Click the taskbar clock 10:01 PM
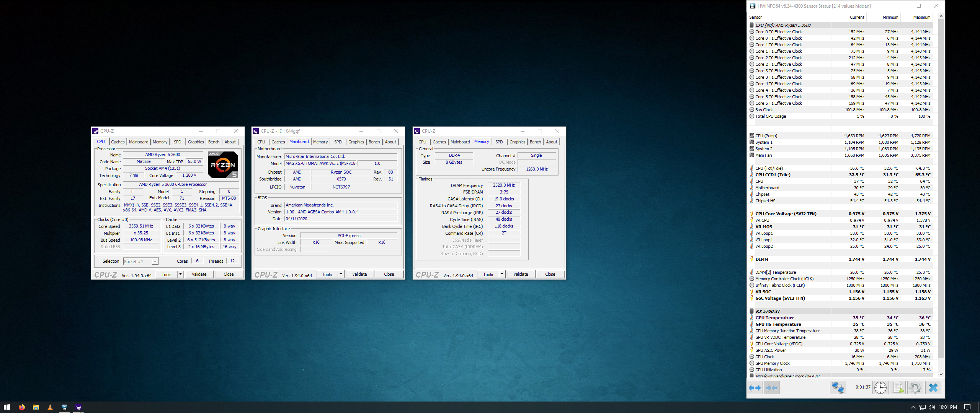Image resolution: width=980 pixels, height=413 pixels. click(948, 407)
